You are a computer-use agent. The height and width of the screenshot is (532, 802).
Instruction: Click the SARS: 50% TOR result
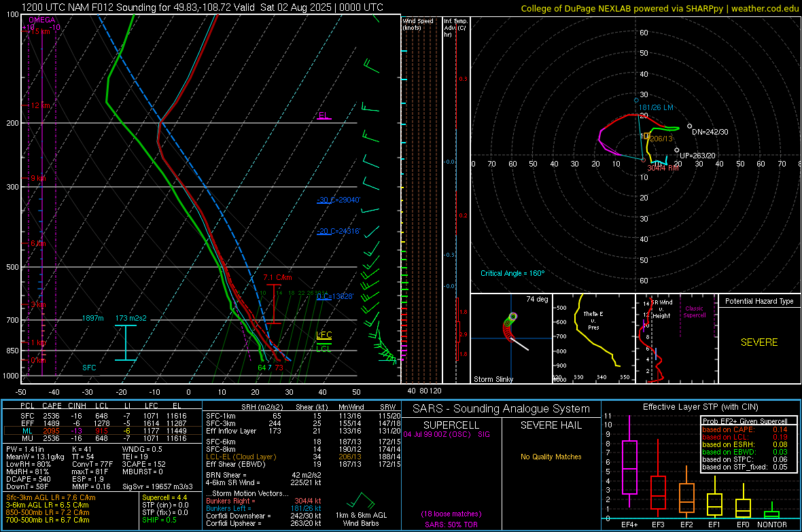pos(451,525)
